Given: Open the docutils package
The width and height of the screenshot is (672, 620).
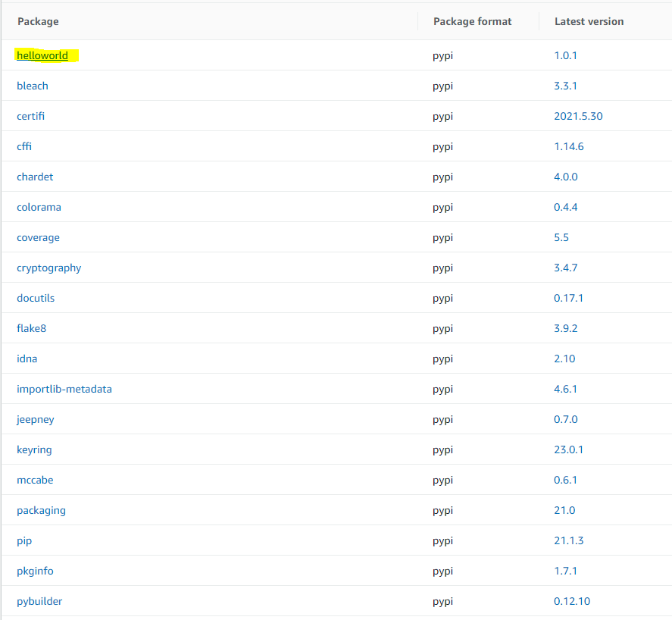Looking at the screenshot, I should (x=35, y=298).
